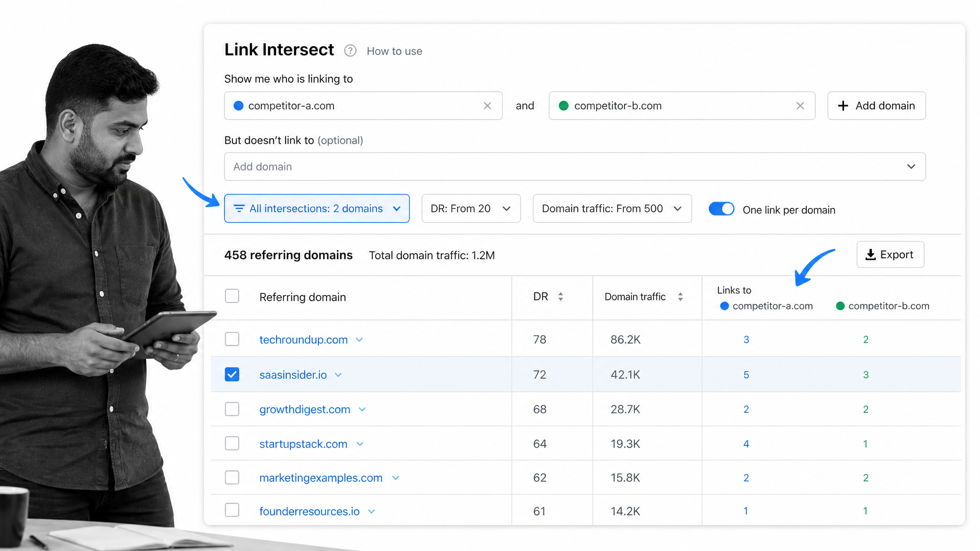Click the domain traffic value 42.1K

[x=625, y=375]
